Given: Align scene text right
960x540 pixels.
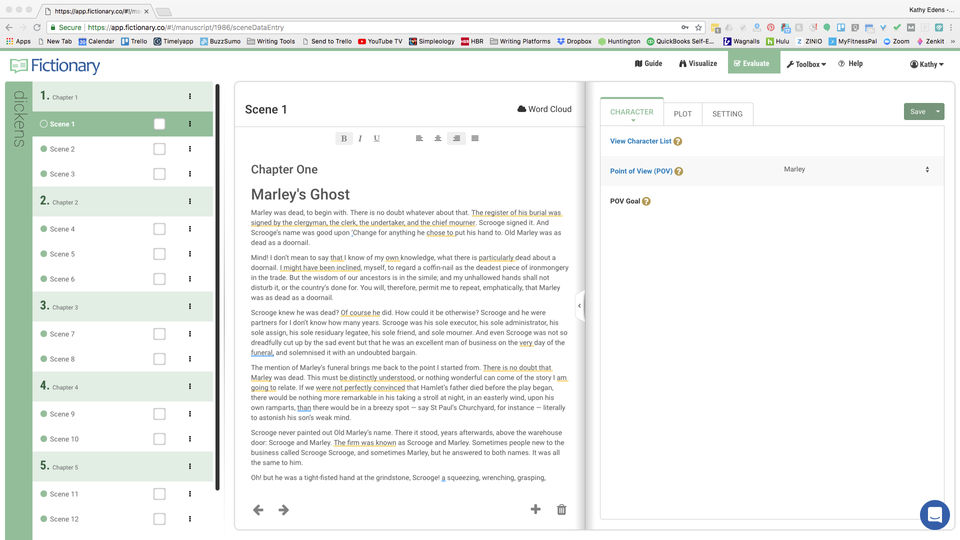Looking at the screenshot, I should (456, 138).
